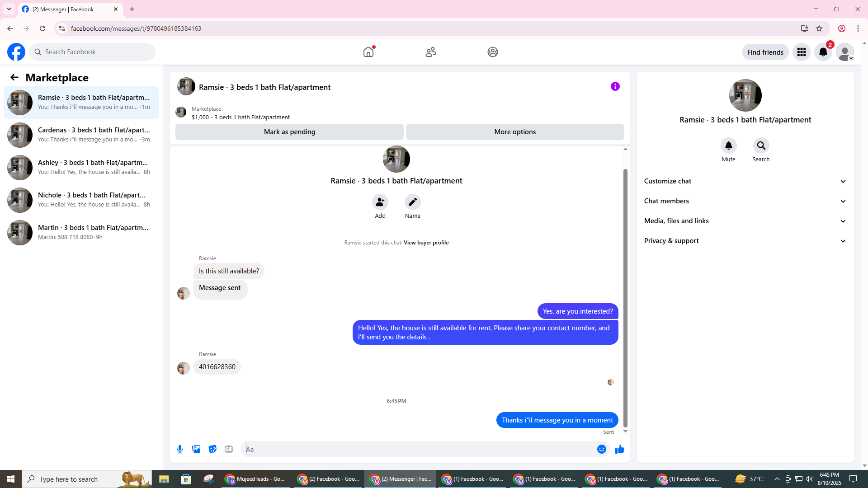
Task: Focus the message text input
Action: (418, 449)
